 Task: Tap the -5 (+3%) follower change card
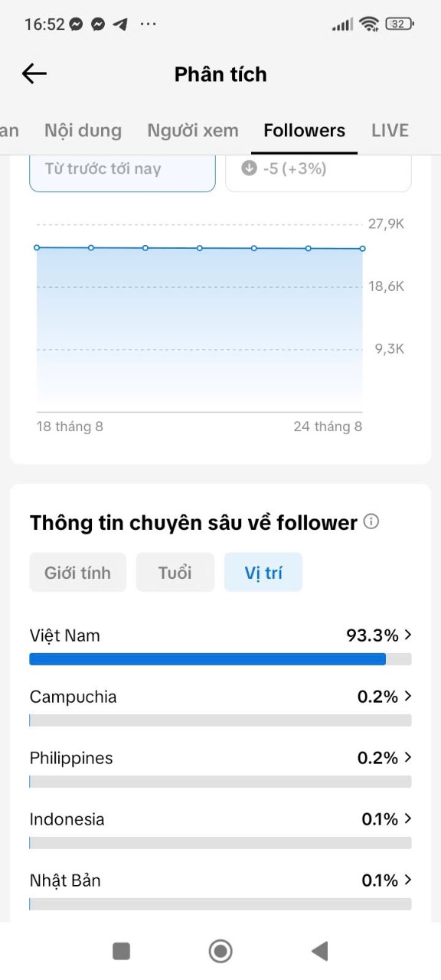click(x=318, y=170)
